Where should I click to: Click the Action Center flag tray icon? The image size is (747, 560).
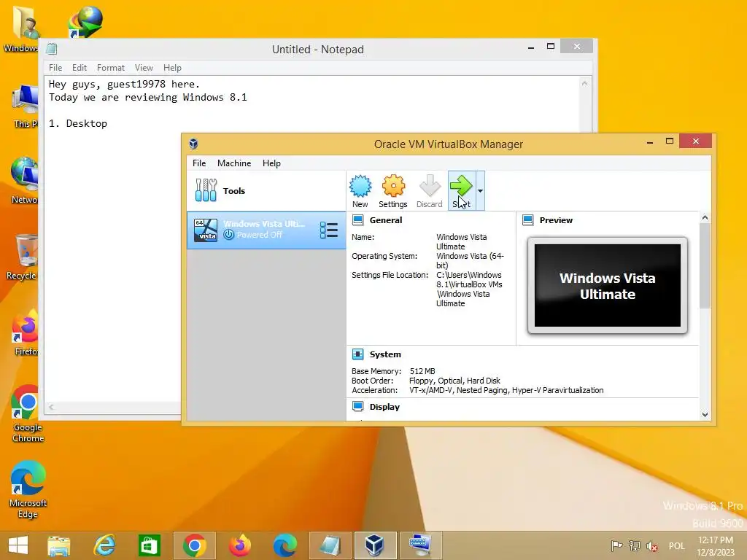click(616, 545)
